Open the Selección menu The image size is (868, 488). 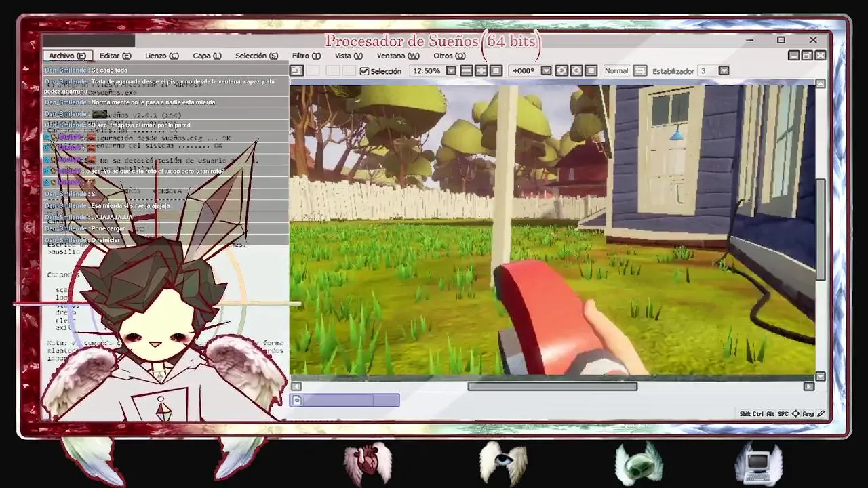(256, 56)
